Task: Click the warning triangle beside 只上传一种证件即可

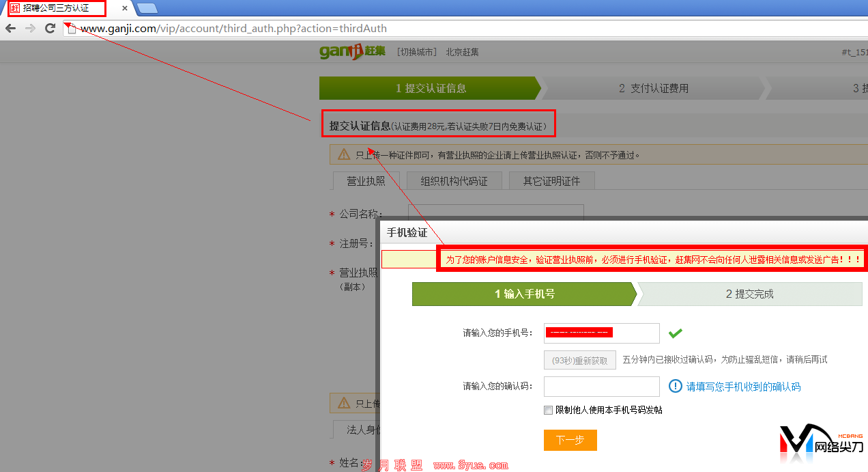Action: [x=344, y=154]
